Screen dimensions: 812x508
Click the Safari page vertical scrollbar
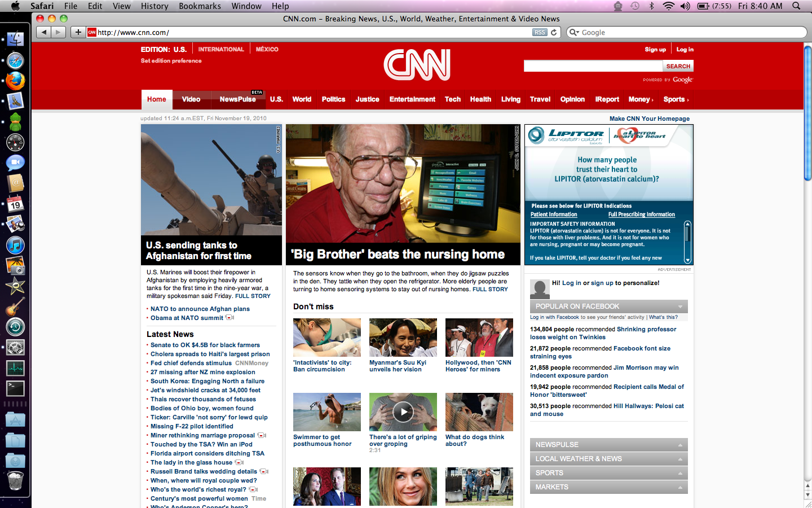(807, 113)
